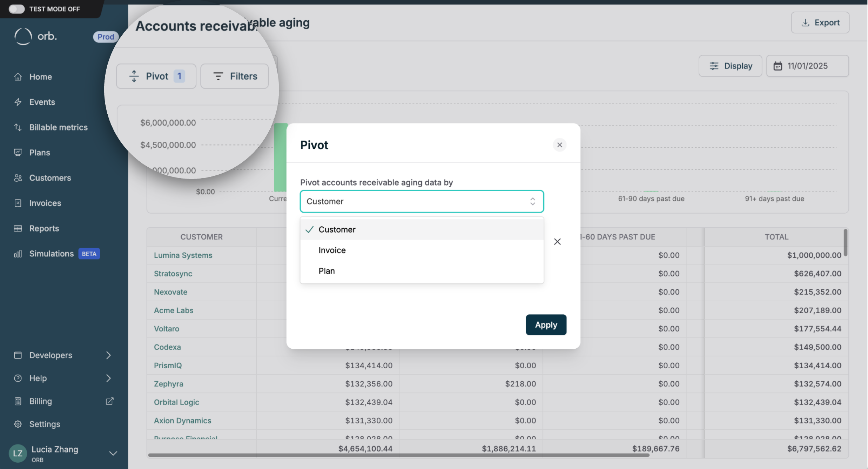Click the Billable metrics arrows icon
This screenshot has height=469, width=868.
coord(18,127)
